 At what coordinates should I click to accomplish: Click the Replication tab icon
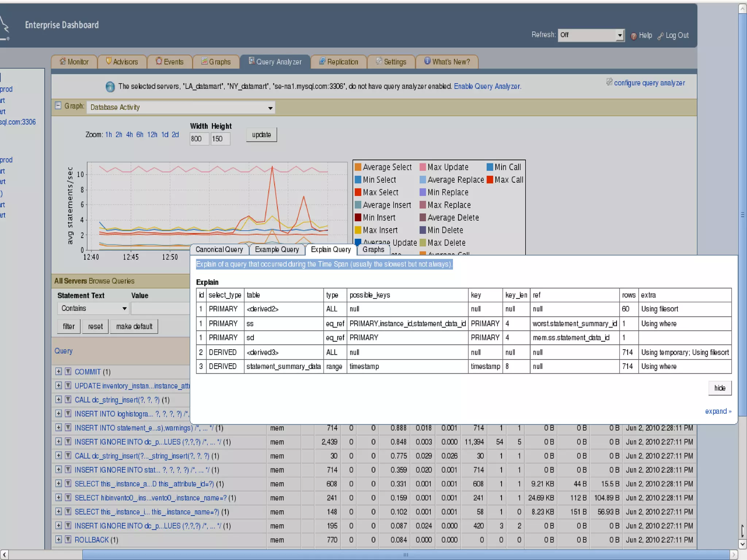(322, 61)
